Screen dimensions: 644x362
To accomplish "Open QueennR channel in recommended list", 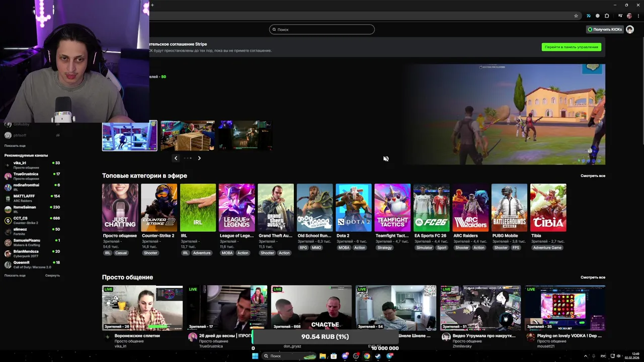I will click(32, 264).
